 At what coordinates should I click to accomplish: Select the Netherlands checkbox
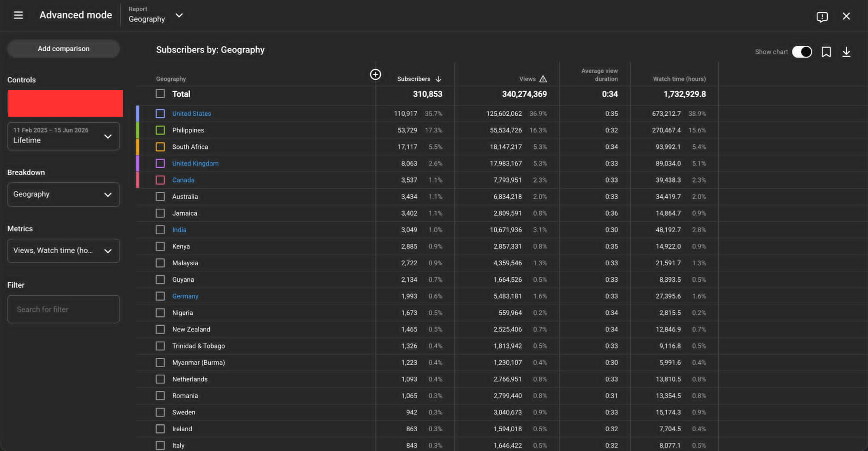pos(160,379)
